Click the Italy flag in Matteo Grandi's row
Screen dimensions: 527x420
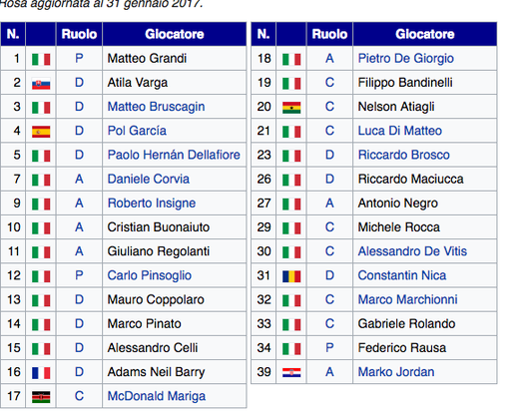(41, 59)
